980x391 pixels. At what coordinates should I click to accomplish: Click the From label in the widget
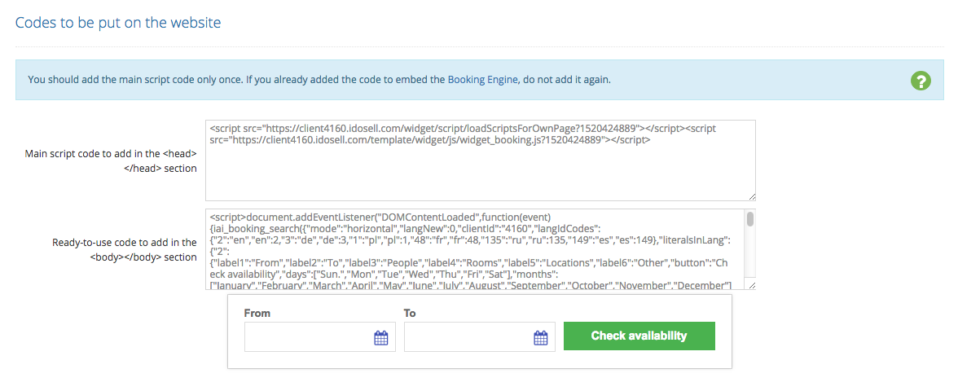pos(257,313)
